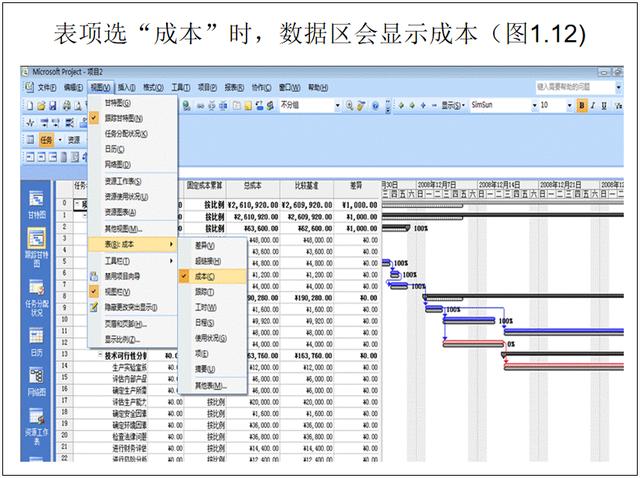640x478 pixels.
Task: Choose 页眉和页脚(H)... in View menu
Action: 133,324
